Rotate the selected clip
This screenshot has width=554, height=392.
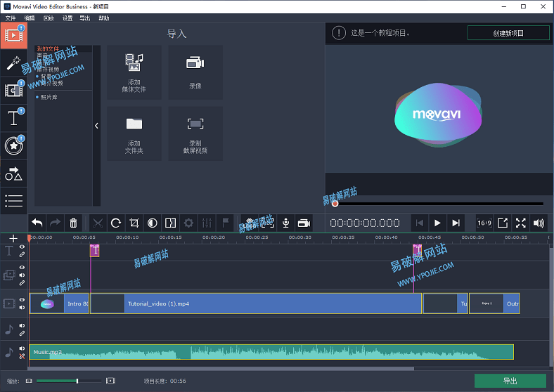click(x=116, y=223)
